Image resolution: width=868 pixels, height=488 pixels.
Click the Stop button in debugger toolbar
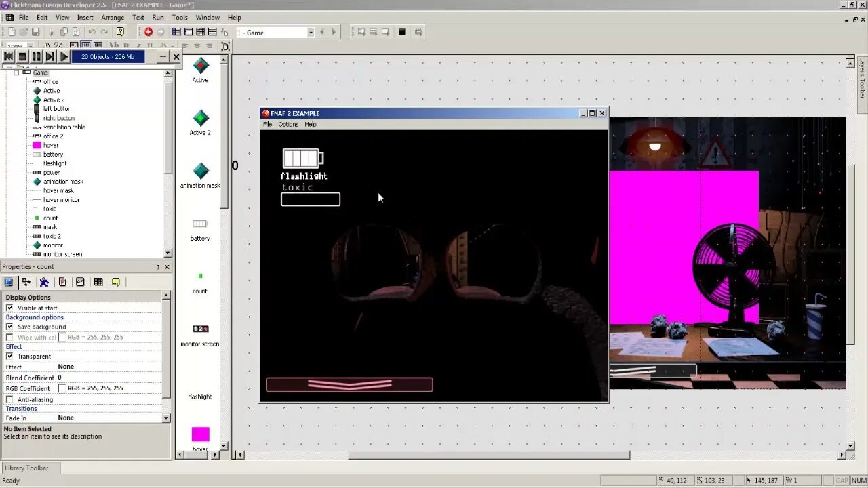22,57
